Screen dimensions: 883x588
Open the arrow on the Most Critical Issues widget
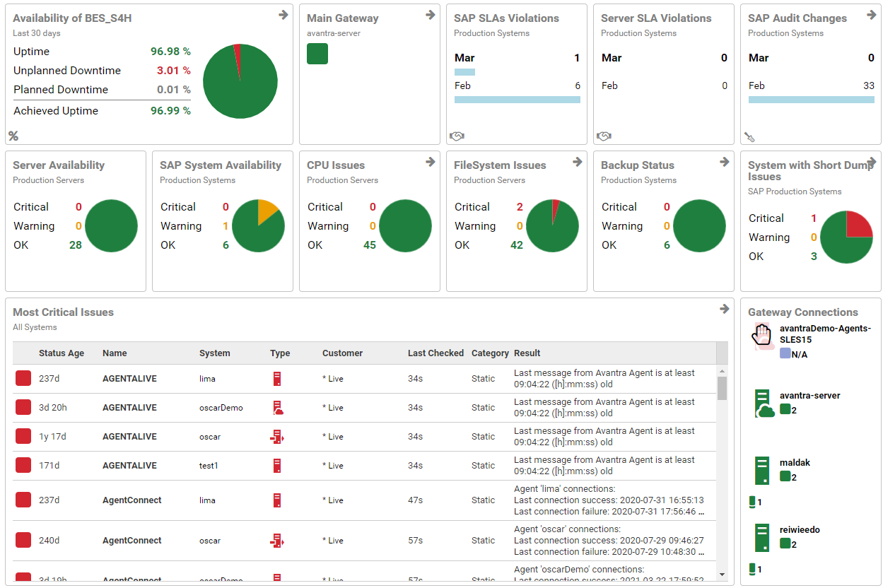click(724, 309)
